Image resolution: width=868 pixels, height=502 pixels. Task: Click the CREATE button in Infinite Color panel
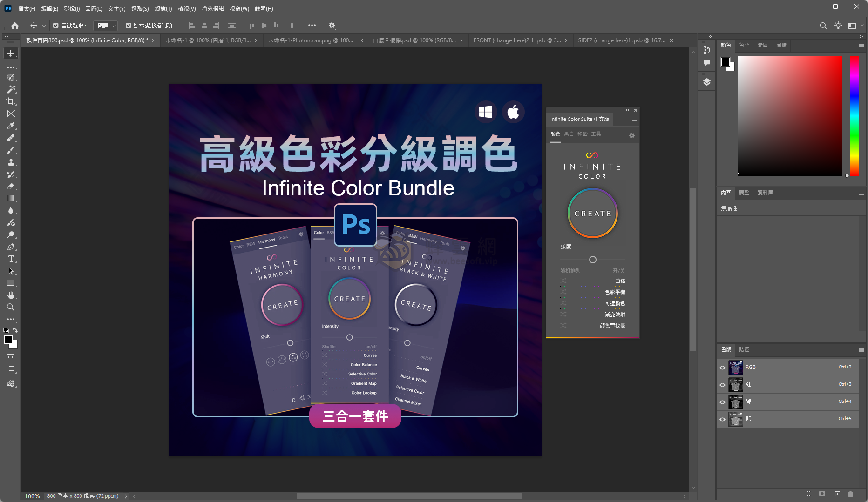592,214
